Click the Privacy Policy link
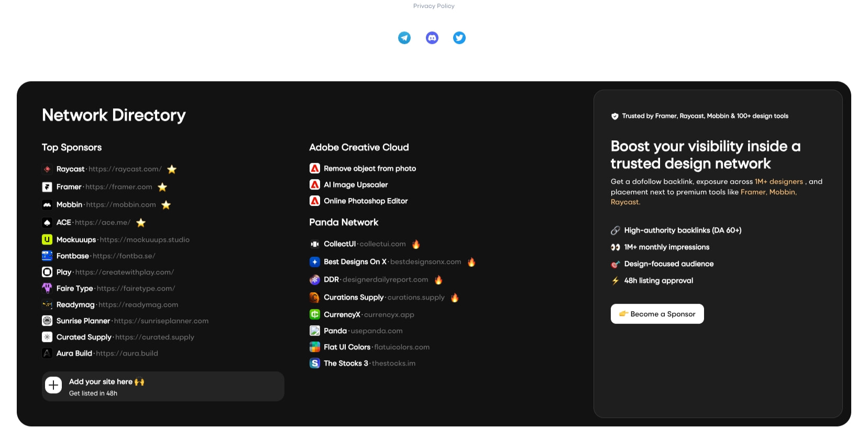 tap(434, 6)
